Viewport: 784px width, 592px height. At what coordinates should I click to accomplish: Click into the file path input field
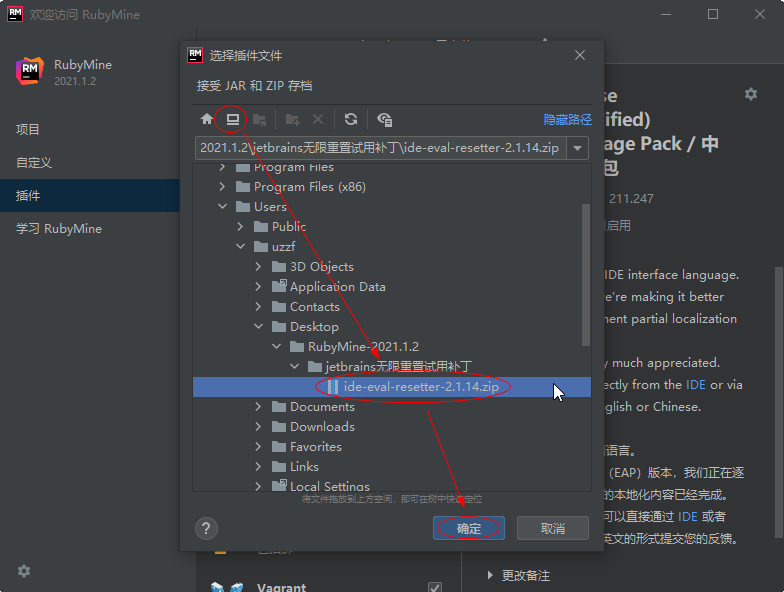[x=380, y=148]
